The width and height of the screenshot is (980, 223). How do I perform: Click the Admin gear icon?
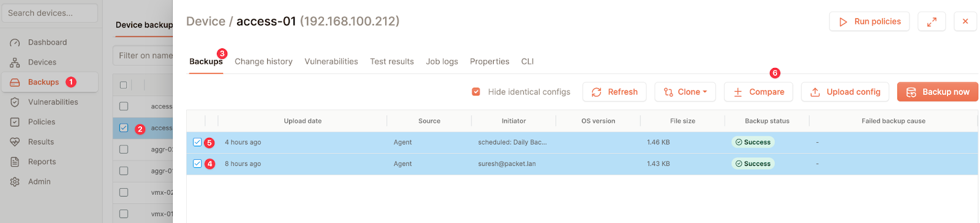(x=15, y=182)
